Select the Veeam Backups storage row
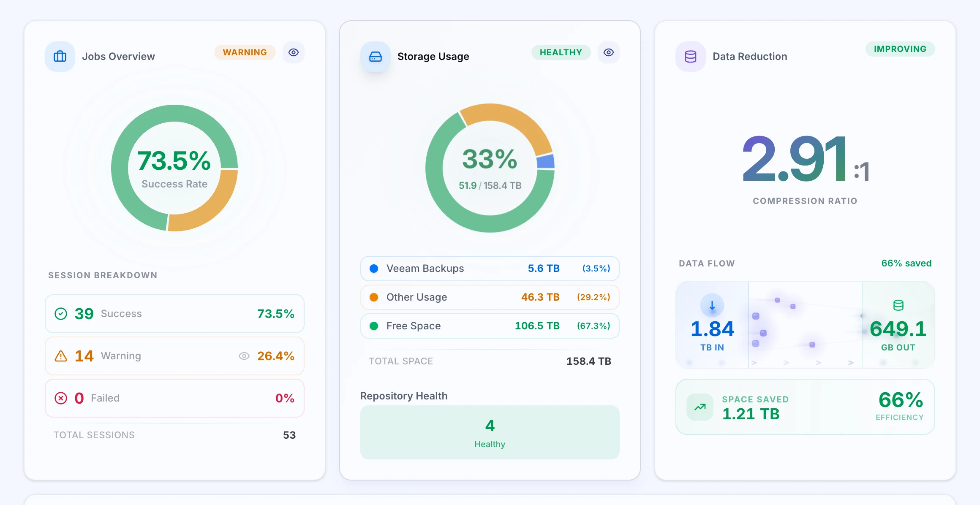Viewport: 980px width, 505px height. click(490, 269)
